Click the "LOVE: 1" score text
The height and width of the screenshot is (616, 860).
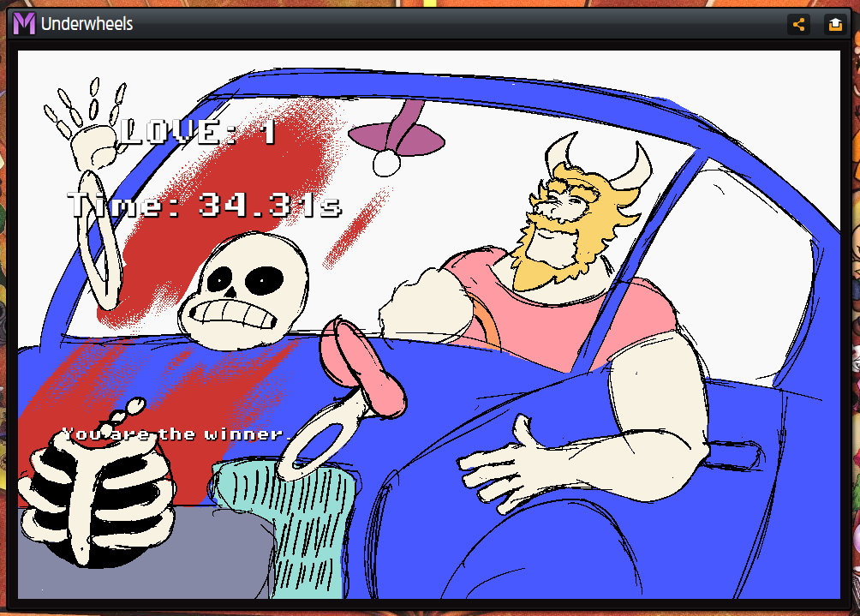pyautogui.click(x=197, y=132)
